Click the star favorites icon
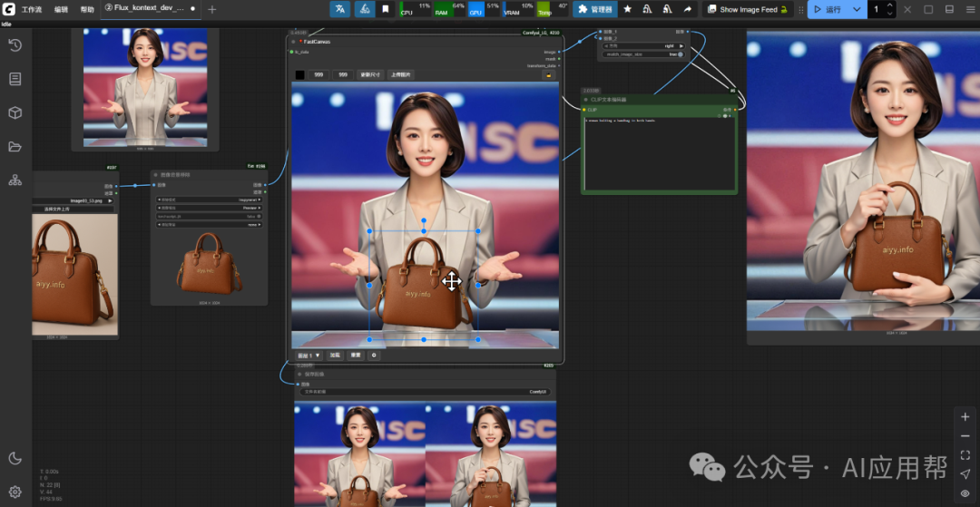Screen dimensions: 980x507 (x=628, y=9)
